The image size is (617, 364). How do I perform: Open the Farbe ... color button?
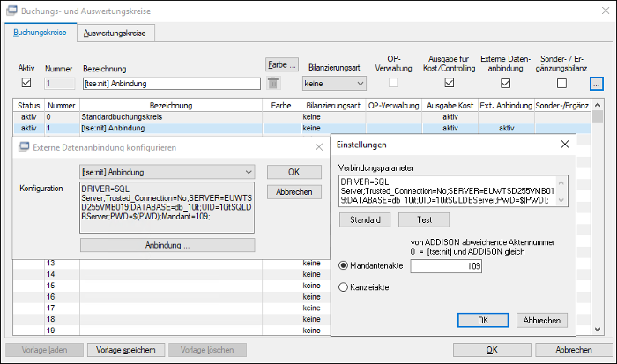pos(282,64)
